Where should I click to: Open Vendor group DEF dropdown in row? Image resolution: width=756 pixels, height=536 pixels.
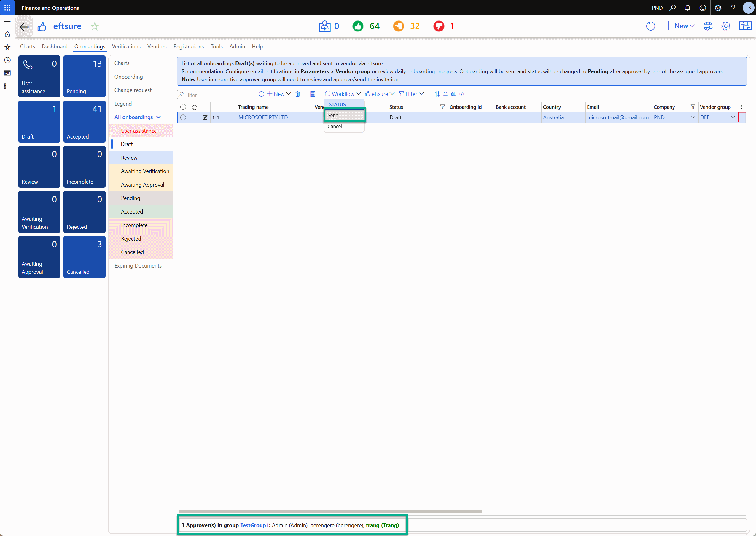tap(733, 117)
